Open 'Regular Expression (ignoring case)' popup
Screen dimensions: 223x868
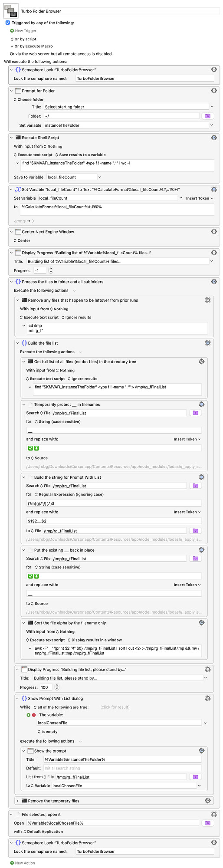69,494
